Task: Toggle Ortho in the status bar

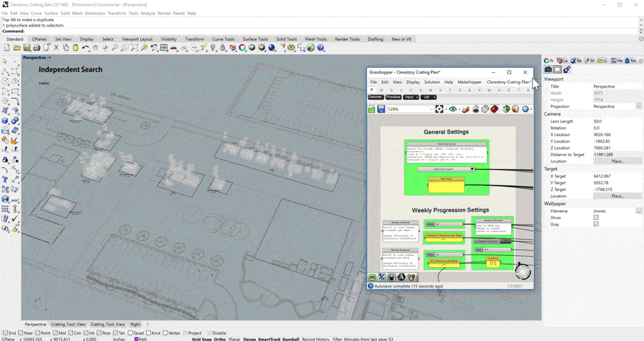Action: click(220, 339)
